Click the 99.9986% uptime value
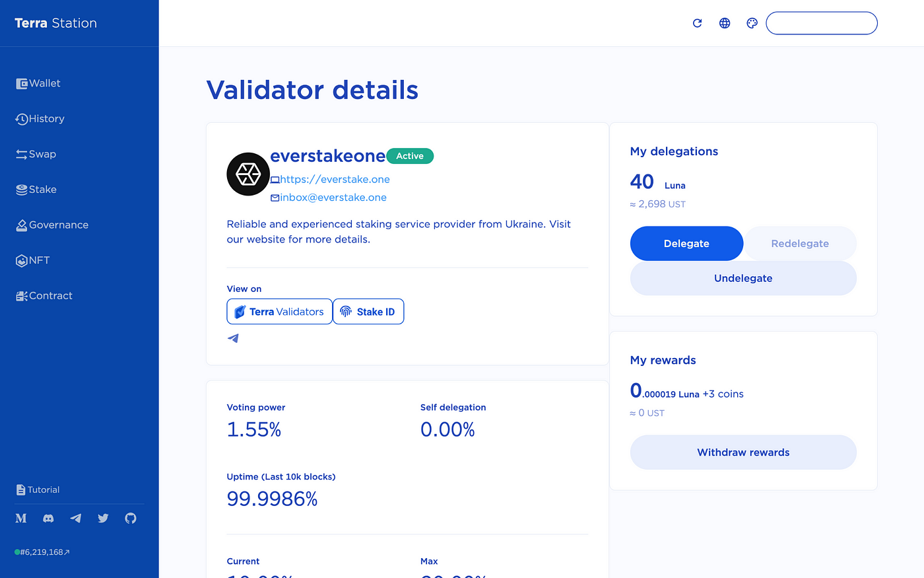The height and width of the screenshot is (578, 924). [272, 499]
